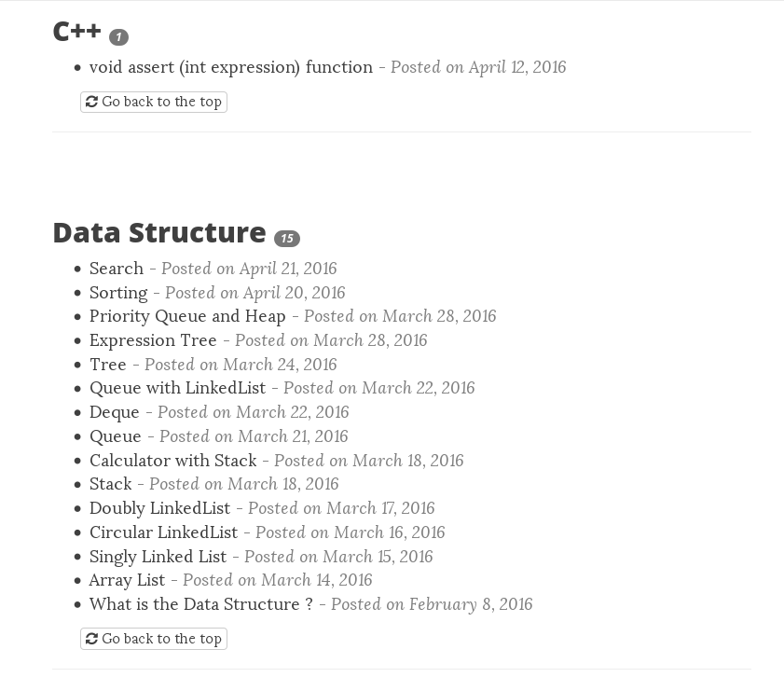The height and width of the screenshot is (691, 784).
Task: Open the Circular LinkedList post
Action: tap(163, 532)
